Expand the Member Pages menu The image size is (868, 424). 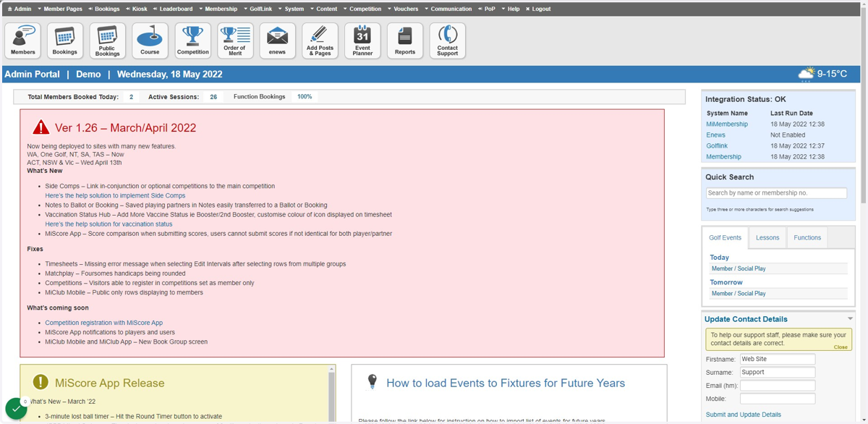pyautogui.click(x=60, y=9)
